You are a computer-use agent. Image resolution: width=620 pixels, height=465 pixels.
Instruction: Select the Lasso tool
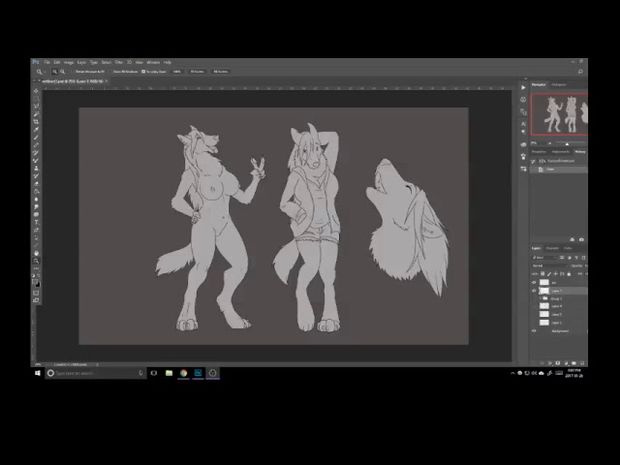click(36, 106)
